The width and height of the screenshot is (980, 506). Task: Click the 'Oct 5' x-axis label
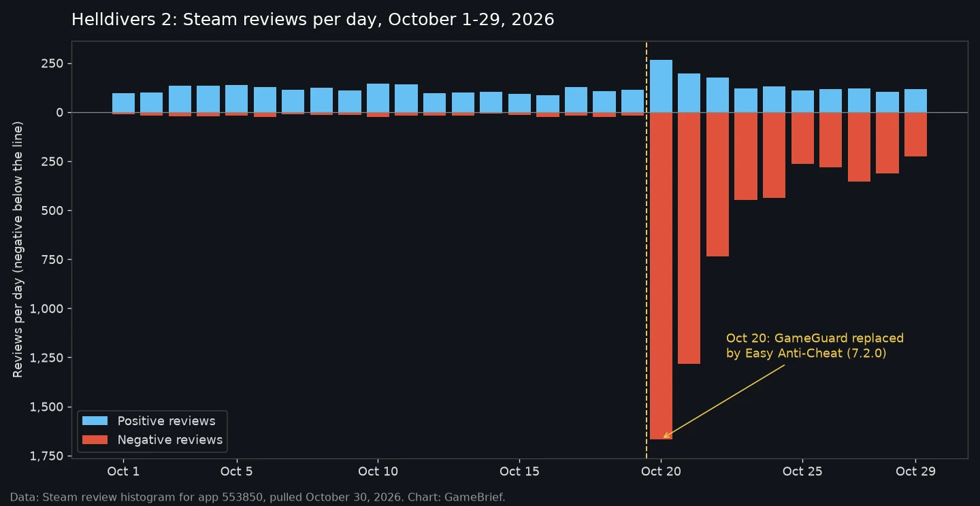pos(237,471)
